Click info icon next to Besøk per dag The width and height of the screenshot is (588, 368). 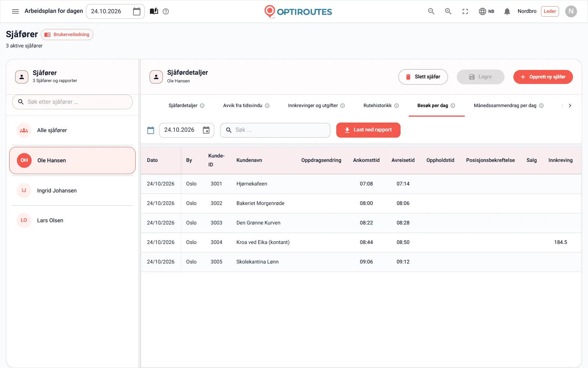pyautogui.click(x=453, y=106)
